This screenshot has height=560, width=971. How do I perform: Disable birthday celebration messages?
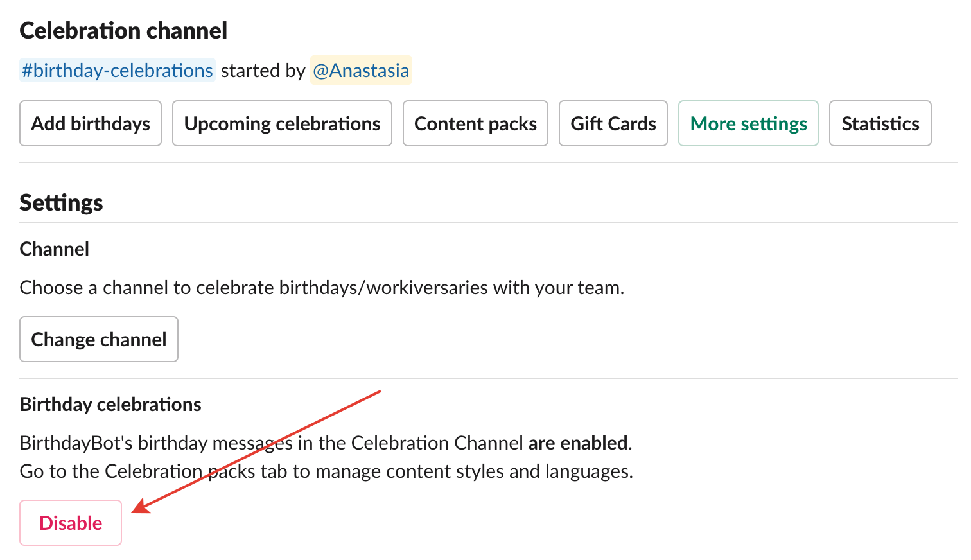point(71,523)
